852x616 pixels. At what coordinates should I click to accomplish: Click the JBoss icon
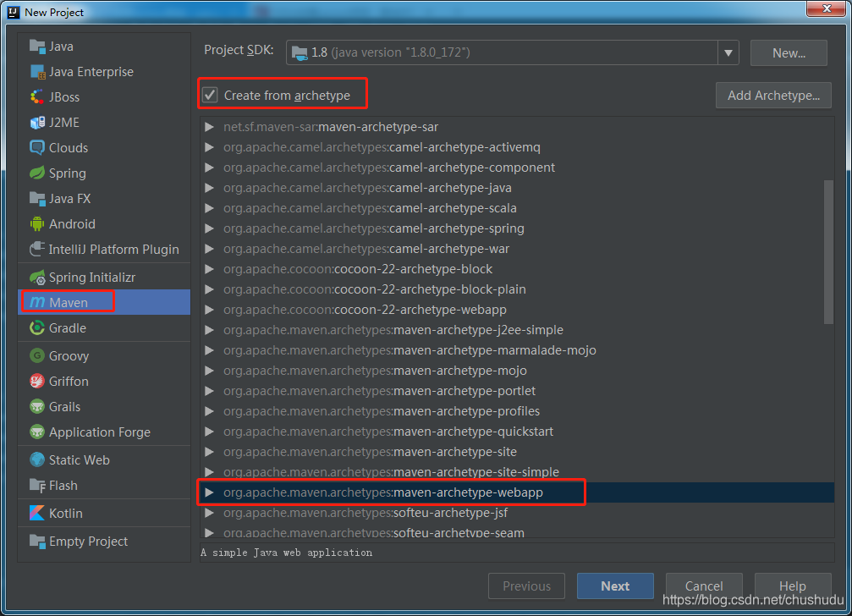click(x=37, y=97)
